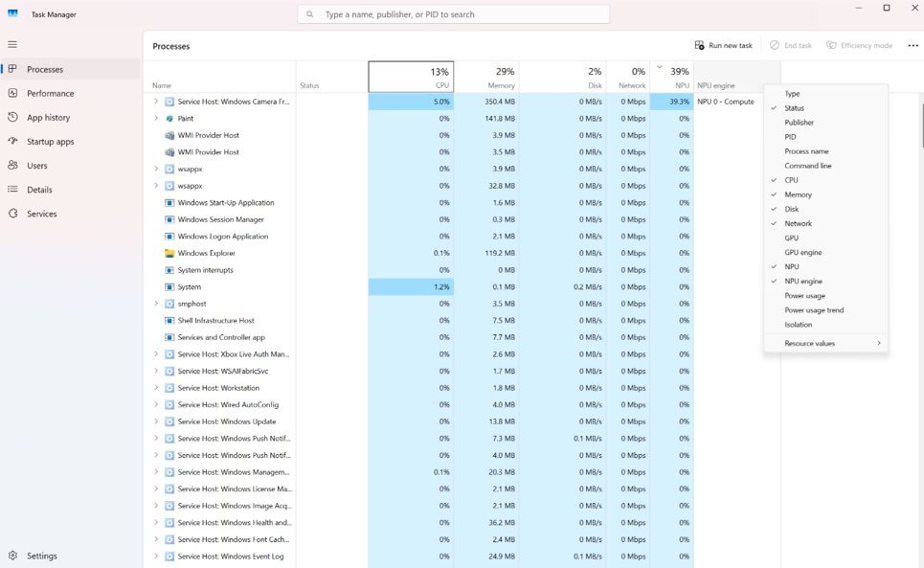Enable the GPU engine column option

(x=826, y=252)
